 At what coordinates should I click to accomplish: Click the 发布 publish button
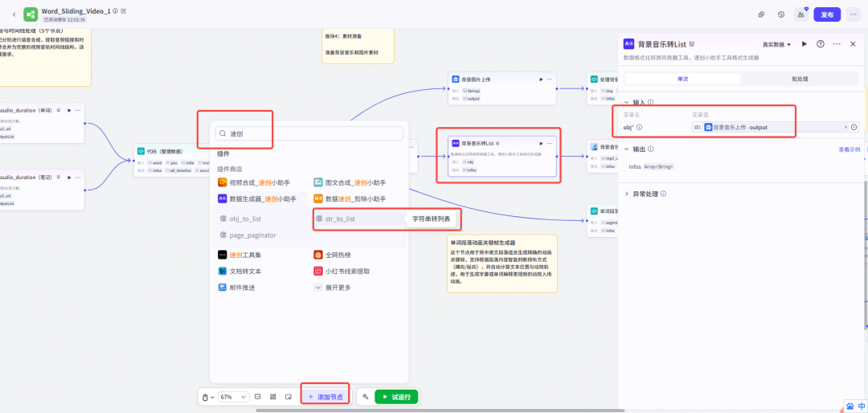click(827, 14)
